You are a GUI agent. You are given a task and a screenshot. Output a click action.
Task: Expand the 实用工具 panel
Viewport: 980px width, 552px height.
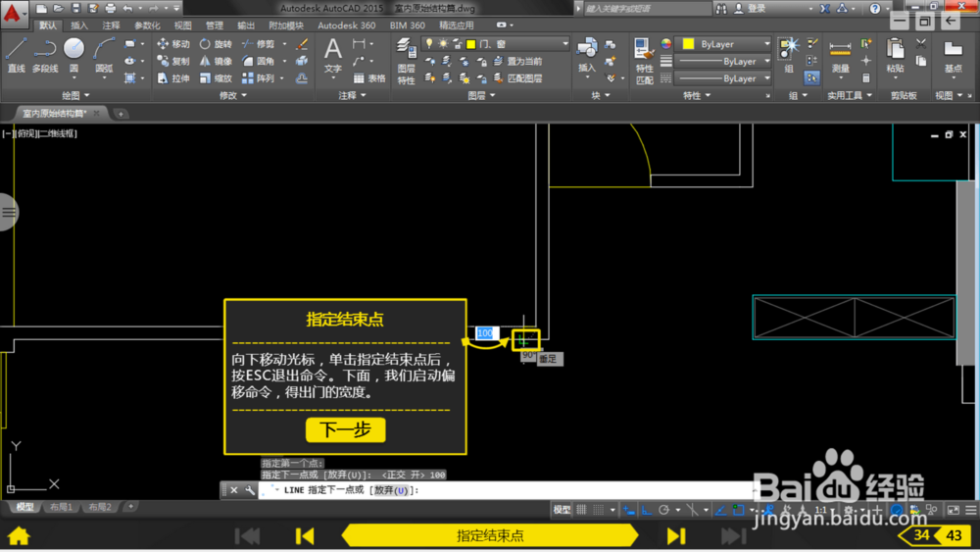click(x=850, y=95)
